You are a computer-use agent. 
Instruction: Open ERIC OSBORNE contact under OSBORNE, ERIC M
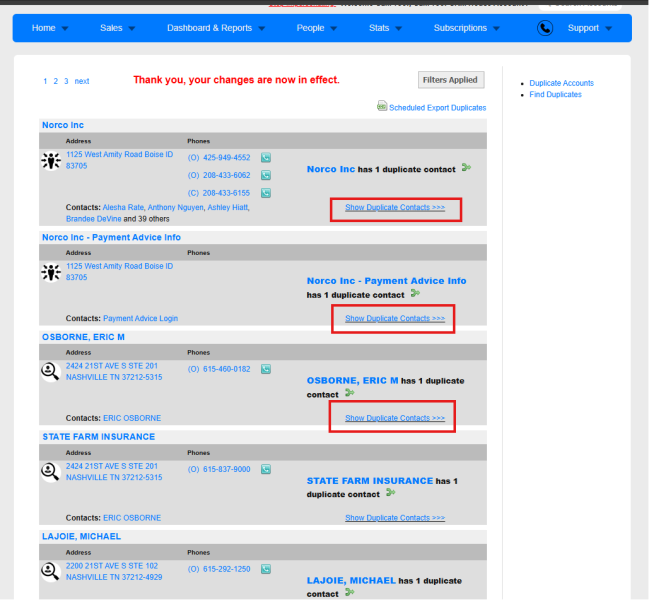point(132,418)
